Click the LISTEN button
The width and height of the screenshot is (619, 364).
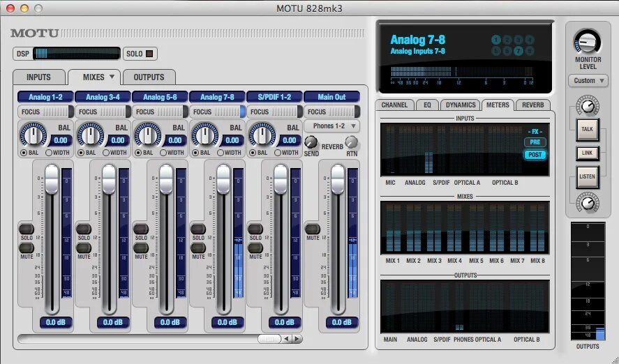coord(587,176)
